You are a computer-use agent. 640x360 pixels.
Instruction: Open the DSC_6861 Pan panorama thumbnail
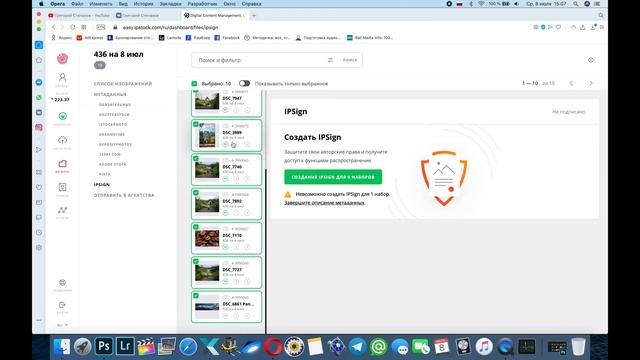[x=207, y=307]
